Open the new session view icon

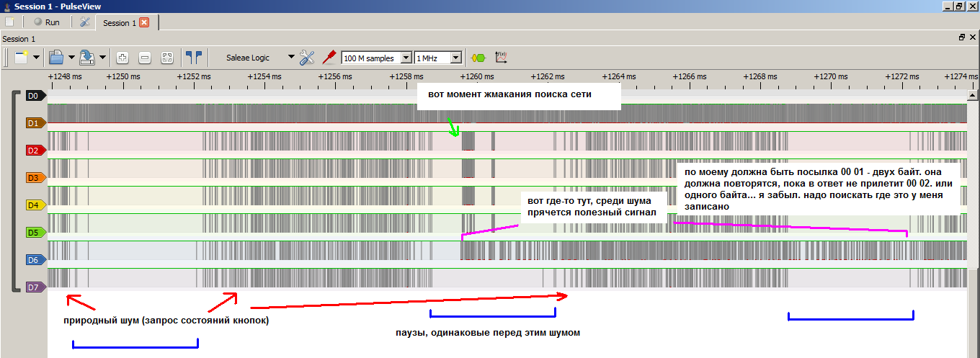coord(21,58)
